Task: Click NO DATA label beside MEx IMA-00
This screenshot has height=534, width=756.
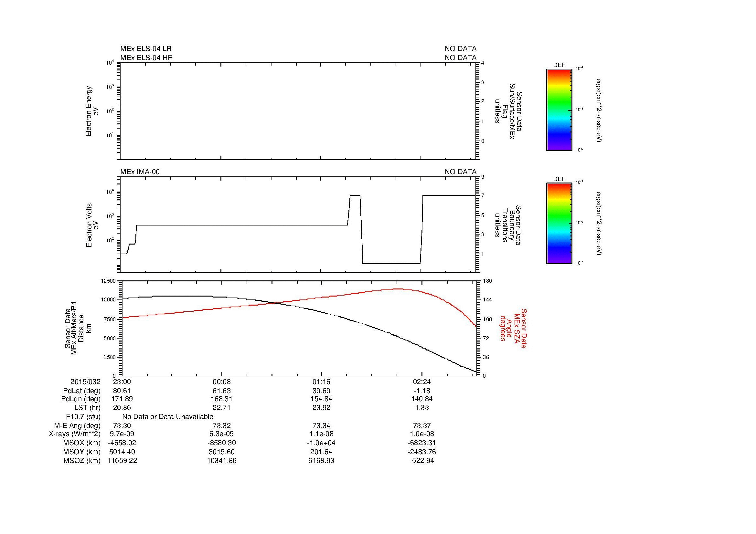Action: 460,172
